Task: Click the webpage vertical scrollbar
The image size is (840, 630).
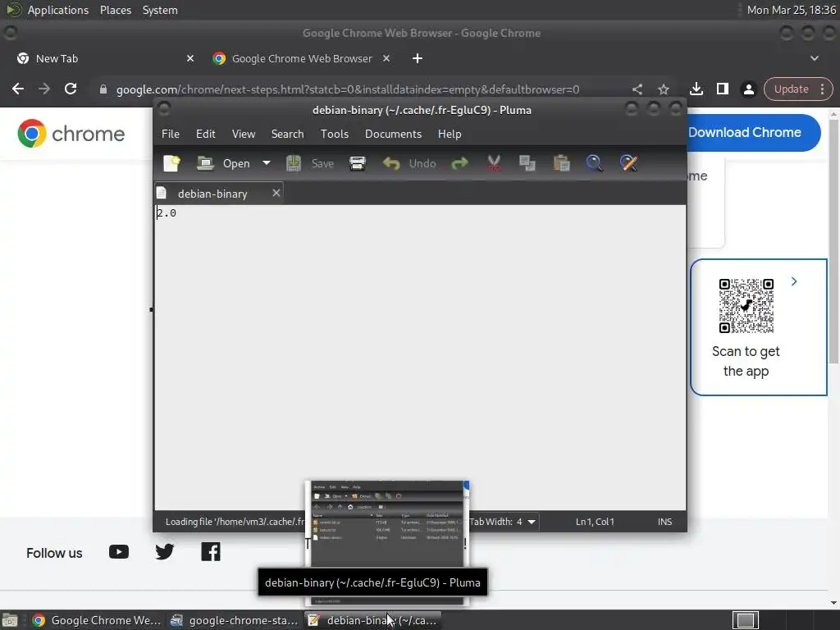Action: pyautogui.click(x=833, y=241)
